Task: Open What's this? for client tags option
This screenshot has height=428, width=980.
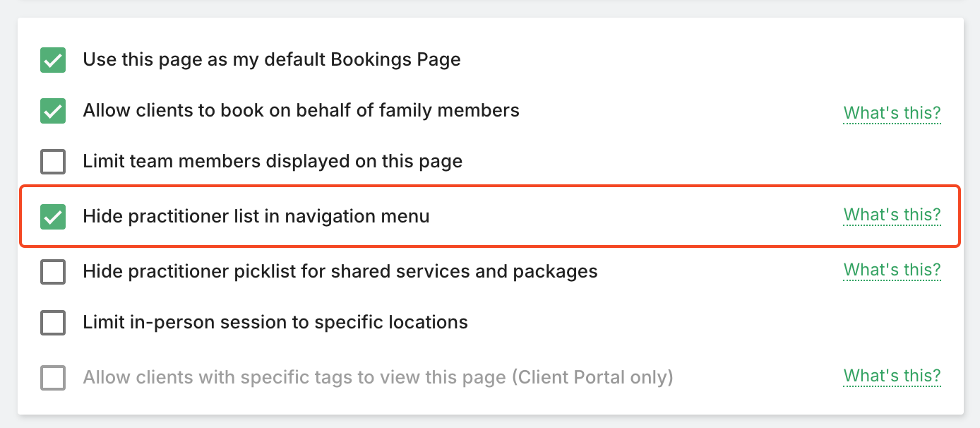Action: (x=892, y=376)
